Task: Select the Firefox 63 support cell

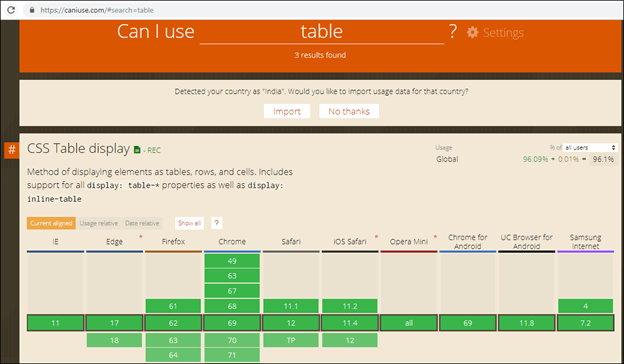Action: point(173,340)
